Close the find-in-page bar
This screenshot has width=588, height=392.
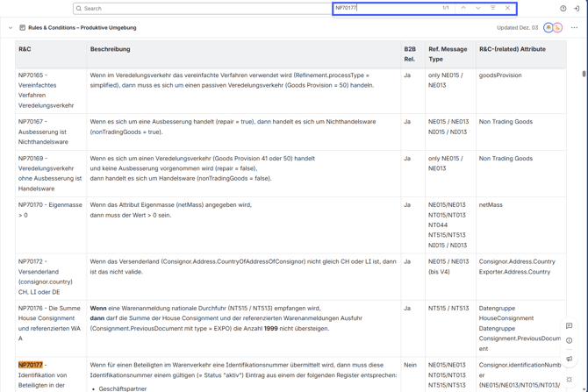tap(507, 8)
